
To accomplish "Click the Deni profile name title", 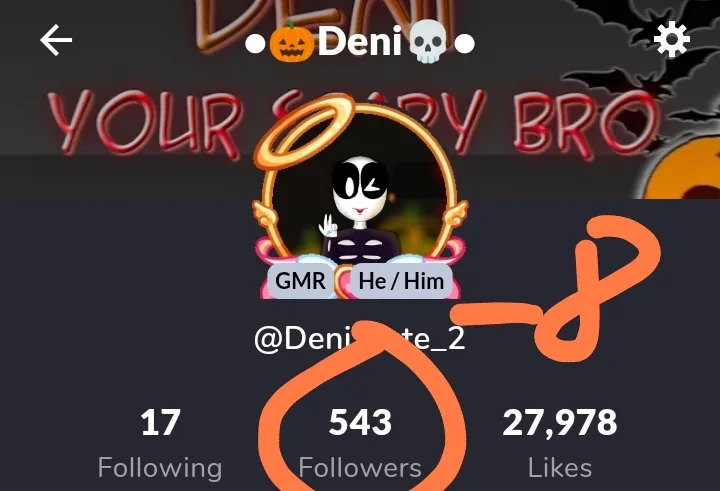I will click(x=360, y=42).
